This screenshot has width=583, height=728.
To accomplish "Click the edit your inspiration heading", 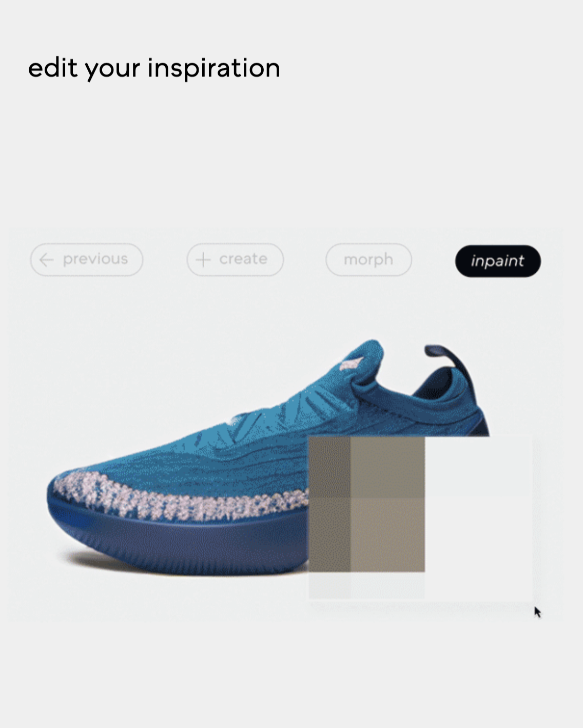I will [154, 69].
